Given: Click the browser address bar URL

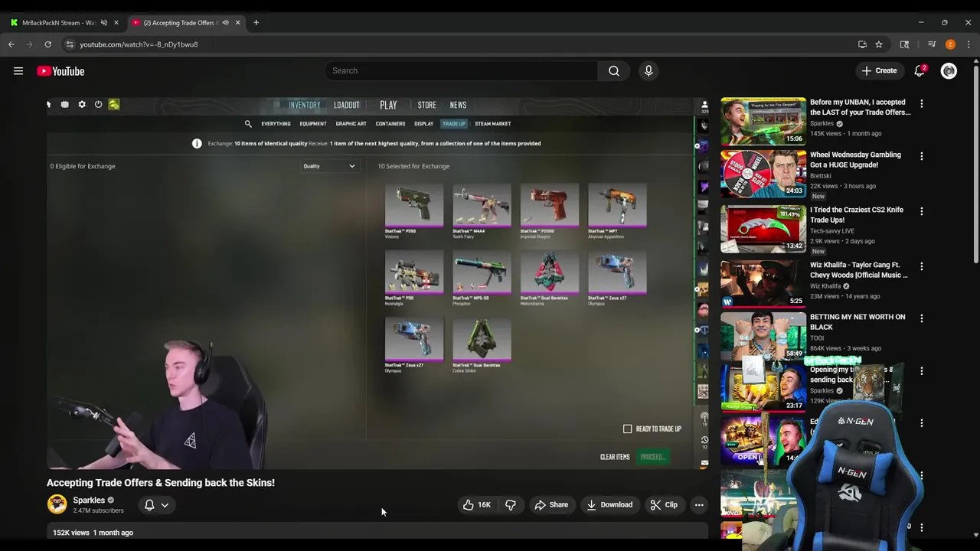Looking at the screenshot, I should [139, 44].
